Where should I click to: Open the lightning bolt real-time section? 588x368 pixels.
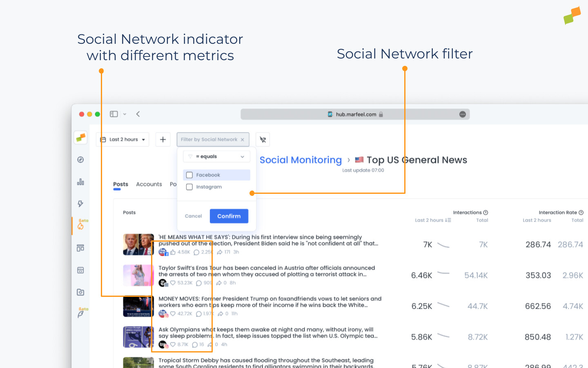point(80,204)
